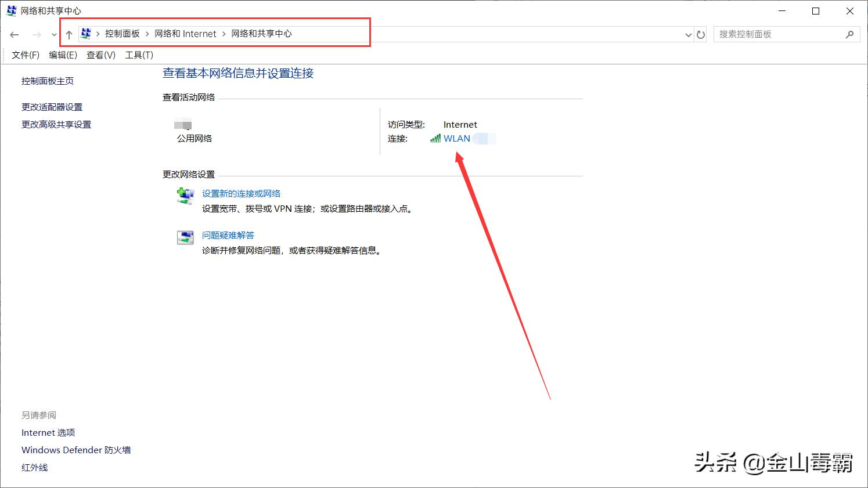Expand the 控制面板 breadcrumb chevron
This screenshot has width=868, height=488.
click(148, 34)
